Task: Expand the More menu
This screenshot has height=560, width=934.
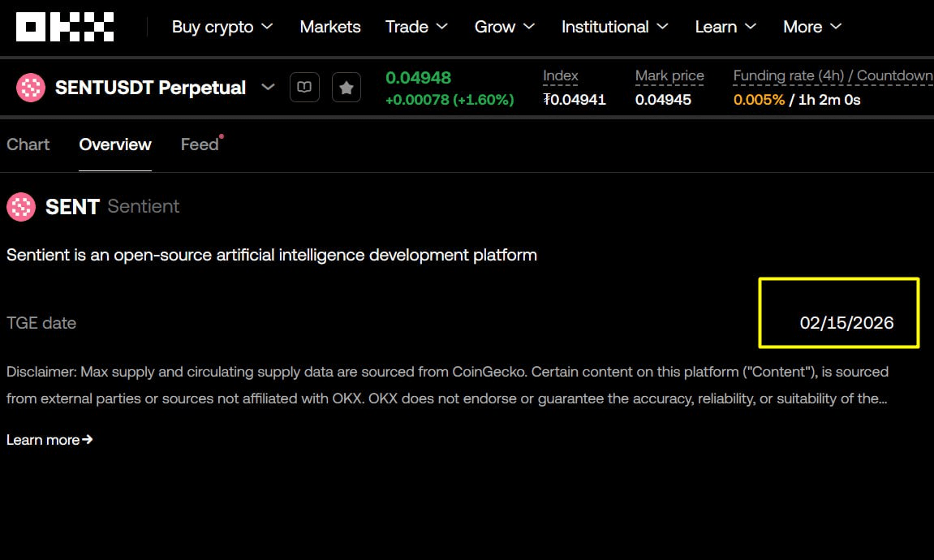Action: tap(811, 27)
